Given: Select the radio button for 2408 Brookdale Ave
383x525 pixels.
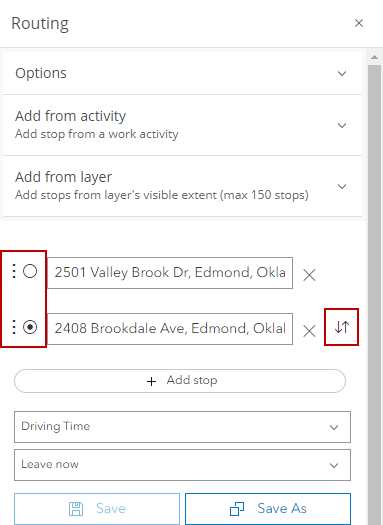Looking at the screenshot, I should [30, 327].
